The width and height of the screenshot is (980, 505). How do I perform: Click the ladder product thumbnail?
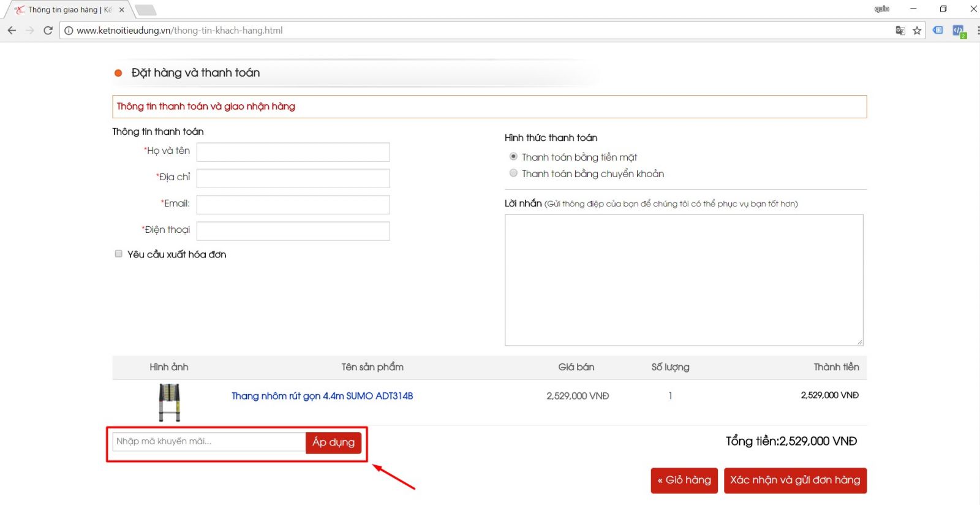pyautogui.click(x=170, y=402)
